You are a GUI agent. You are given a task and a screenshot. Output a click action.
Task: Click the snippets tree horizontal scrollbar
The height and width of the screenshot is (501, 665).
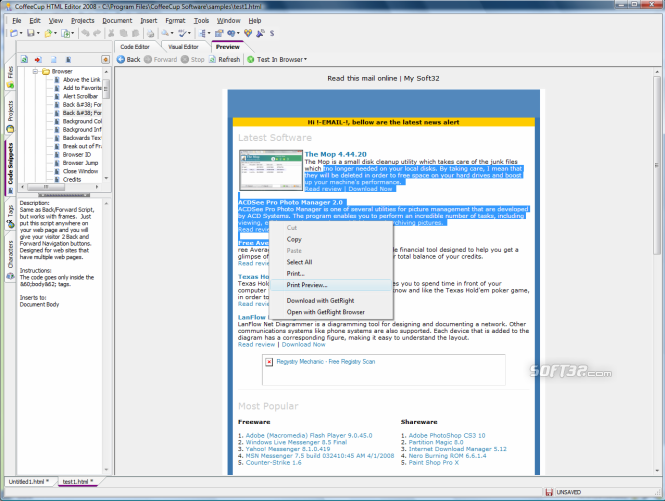(46, 187)
